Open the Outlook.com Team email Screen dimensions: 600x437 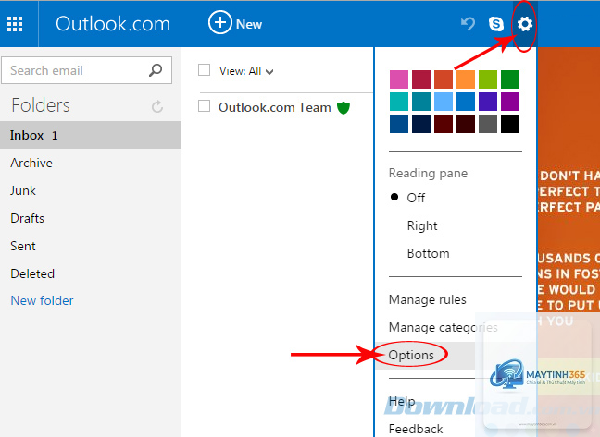tap(275, 108)
